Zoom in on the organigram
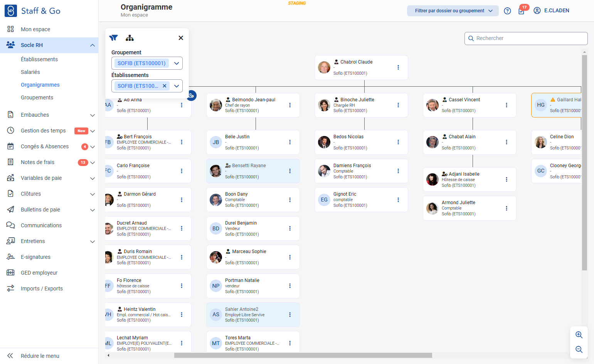Viewport: 594px width, 364px height. (579, 335)
